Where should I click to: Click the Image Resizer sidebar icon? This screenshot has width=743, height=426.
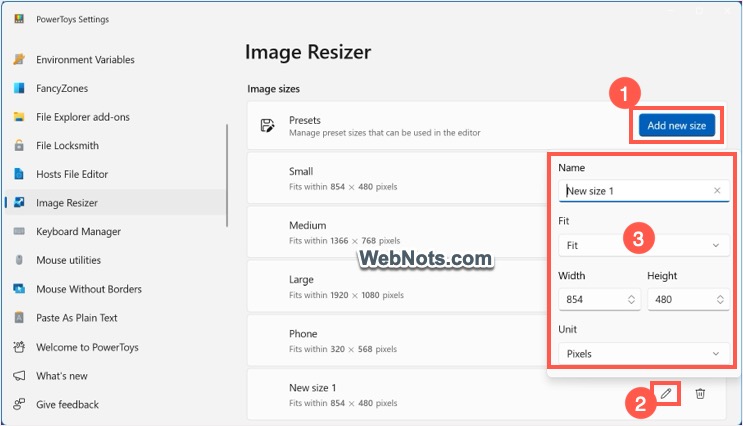coord(19,202)
